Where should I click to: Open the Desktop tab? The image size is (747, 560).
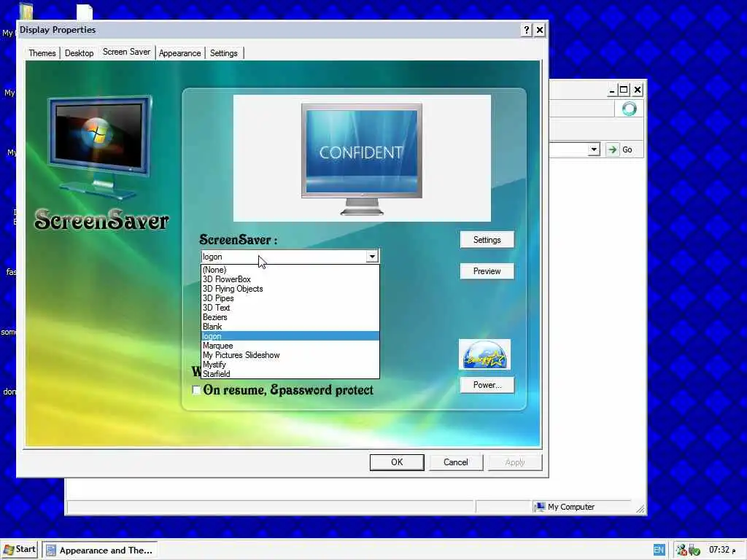(79, 52)
